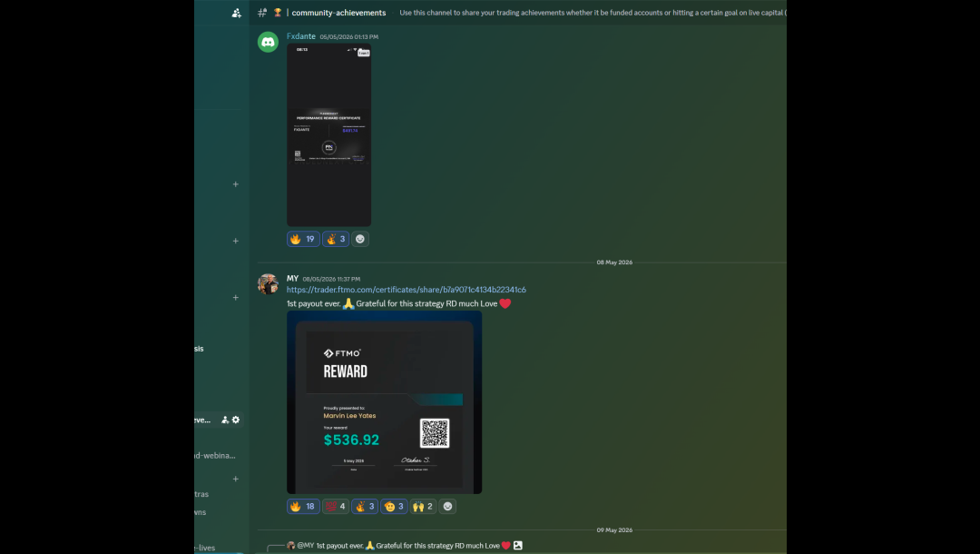Image resolution: width=980 pixels, height=554 pixels.
Task: Click the small avatar in the reply preview
Action: (290, 545)
